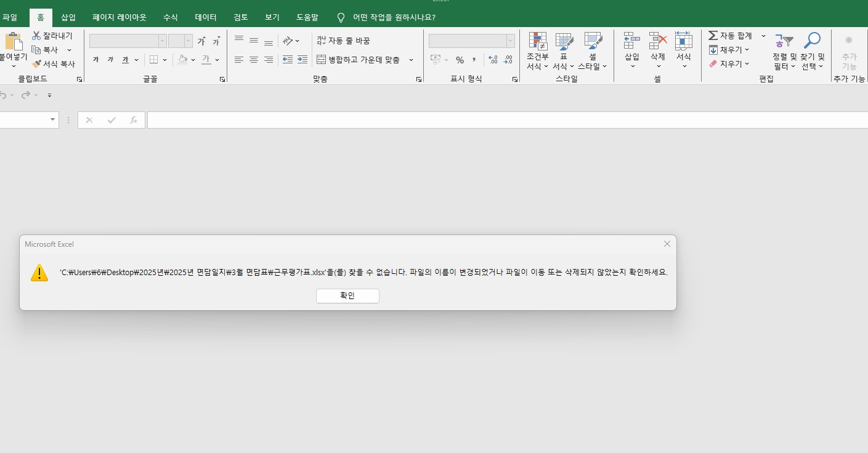The height and width of the screenshot is (453, 868).
Task: Expand the underline style dropdown arrow
Action: [136, 60]
